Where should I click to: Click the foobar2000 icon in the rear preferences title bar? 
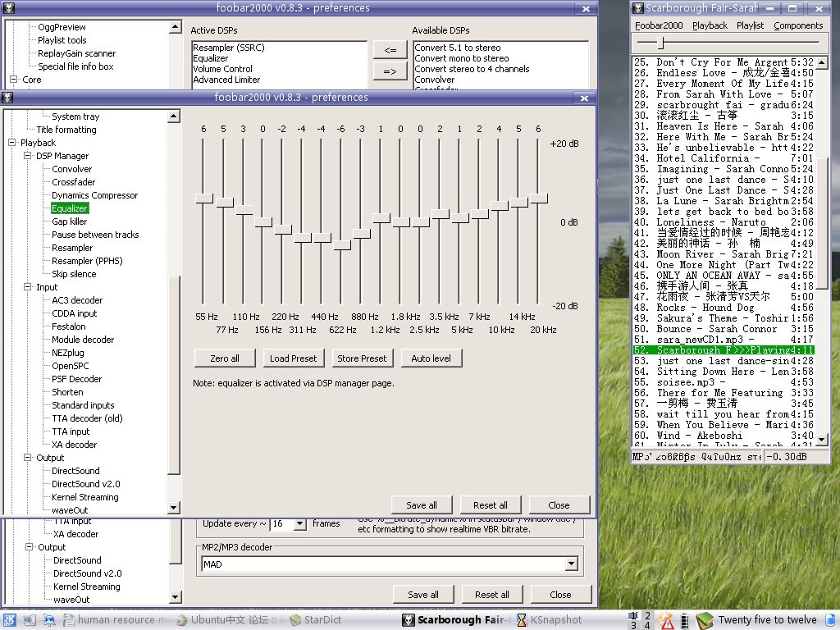click(8, 8)
